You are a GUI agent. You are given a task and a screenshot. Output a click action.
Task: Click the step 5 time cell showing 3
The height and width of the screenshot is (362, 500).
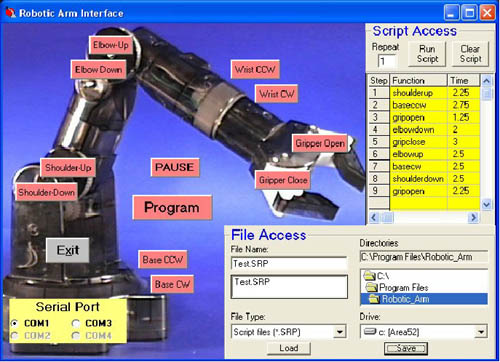pyautogui.click(x=464, y=142)
